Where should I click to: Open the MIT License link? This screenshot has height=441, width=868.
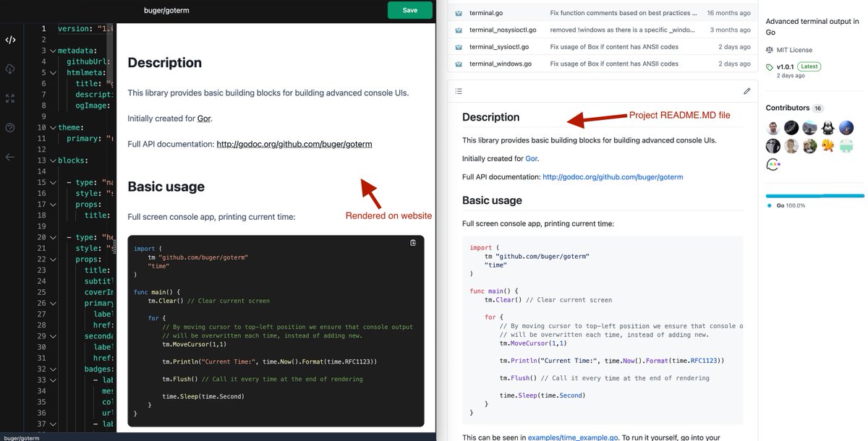point(795,50)
